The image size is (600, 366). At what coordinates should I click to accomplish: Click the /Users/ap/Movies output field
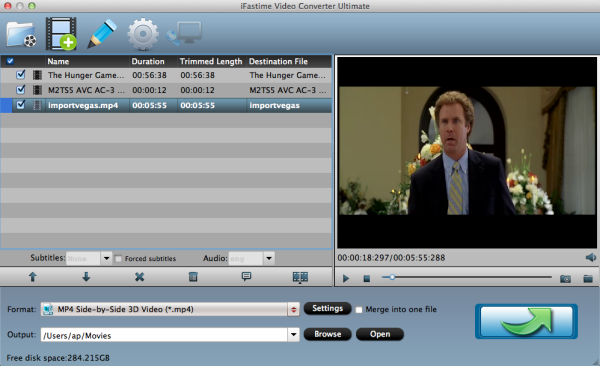pos(165,335)
